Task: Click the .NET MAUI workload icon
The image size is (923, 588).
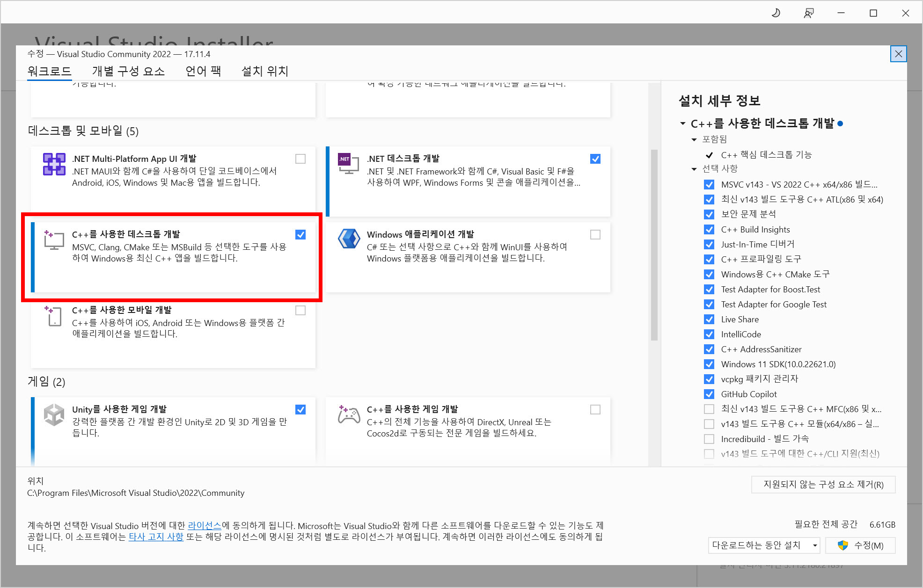Action: tap(54, 164)
